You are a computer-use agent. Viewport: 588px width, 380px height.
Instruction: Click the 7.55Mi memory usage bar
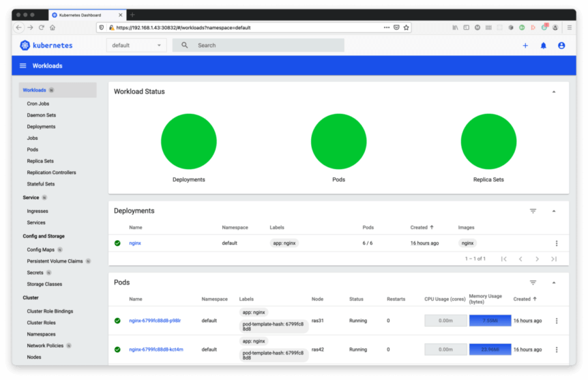click(x=490, y=321)
